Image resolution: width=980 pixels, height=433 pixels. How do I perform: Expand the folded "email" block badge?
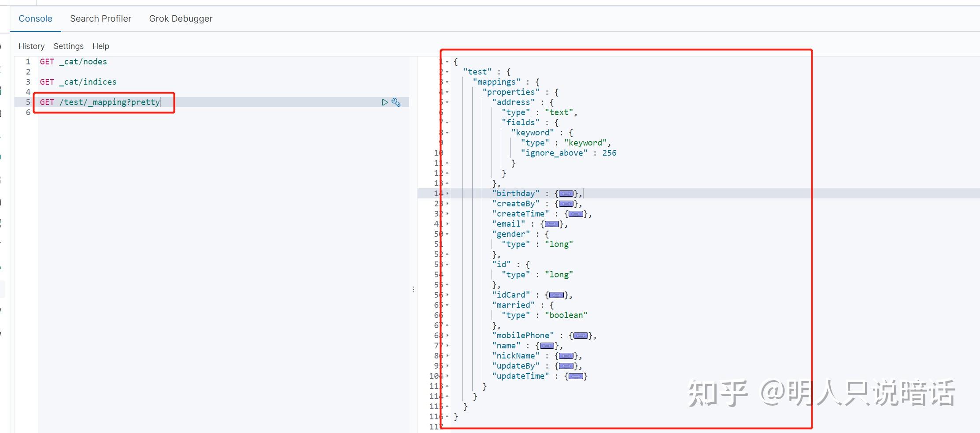[551, 224]
